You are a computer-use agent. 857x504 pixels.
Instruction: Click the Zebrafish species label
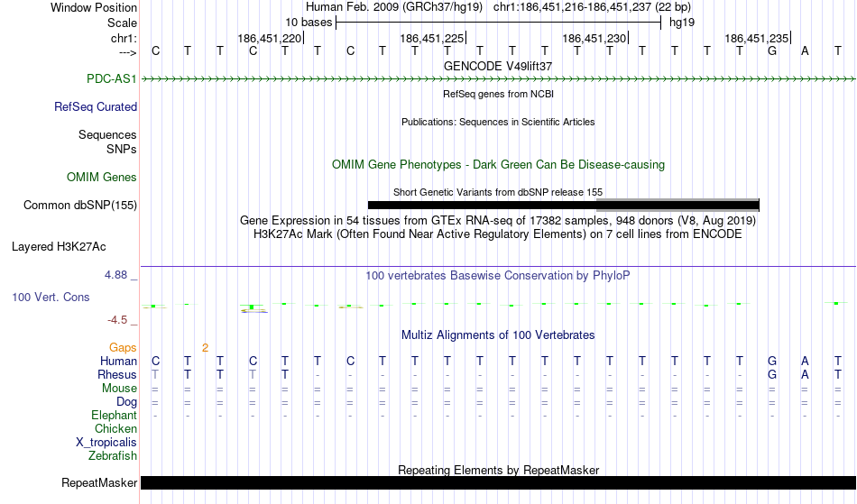[113, 456]
